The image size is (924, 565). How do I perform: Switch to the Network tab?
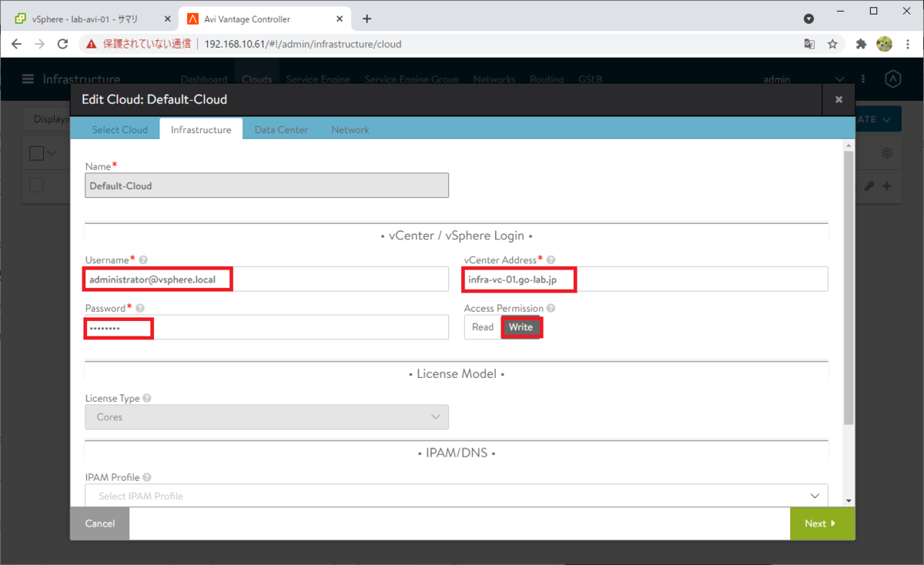pyautogui.click(x=350, y=130)
